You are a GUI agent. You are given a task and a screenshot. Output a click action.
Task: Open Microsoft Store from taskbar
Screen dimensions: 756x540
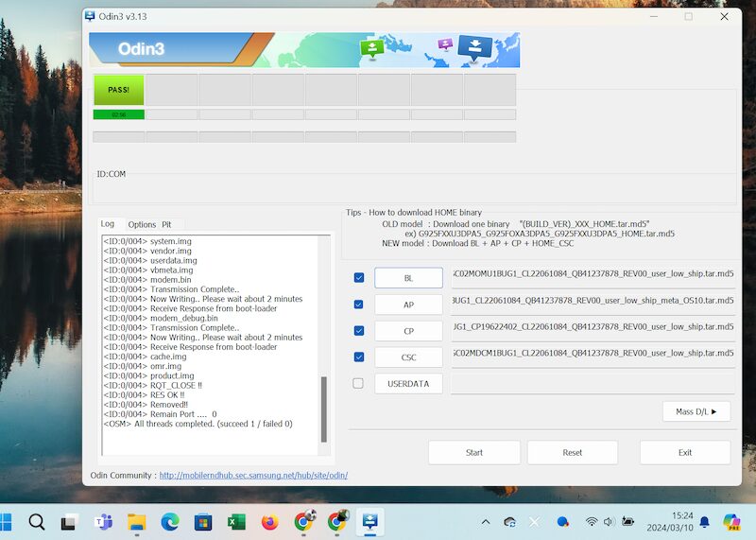point(202,521)
